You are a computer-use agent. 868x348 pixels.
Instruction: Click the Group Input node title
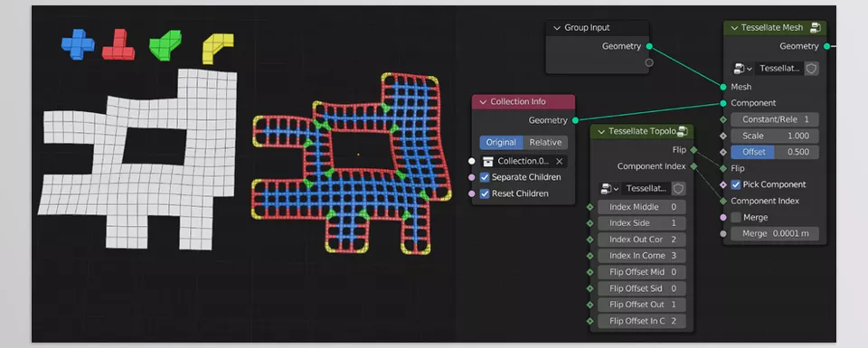coord(587,28)
